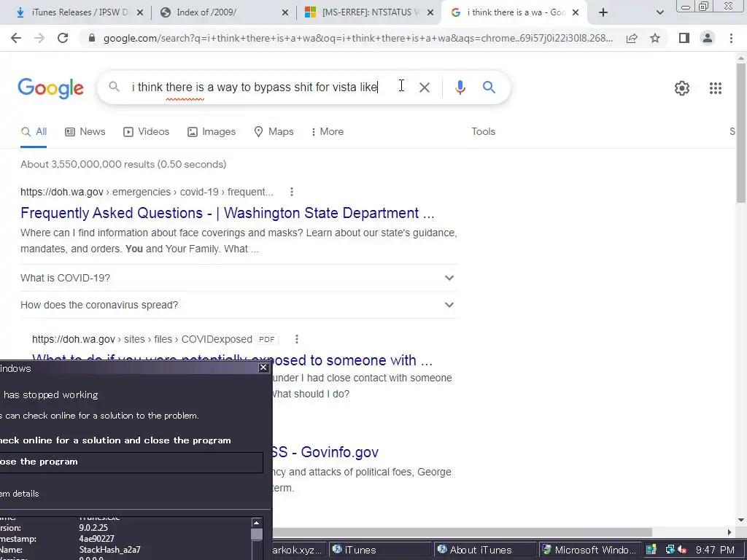Switch to the iTunes Releases / IPSW tab
The width and height of the screenshot is (747, 560).
[80, 12]
